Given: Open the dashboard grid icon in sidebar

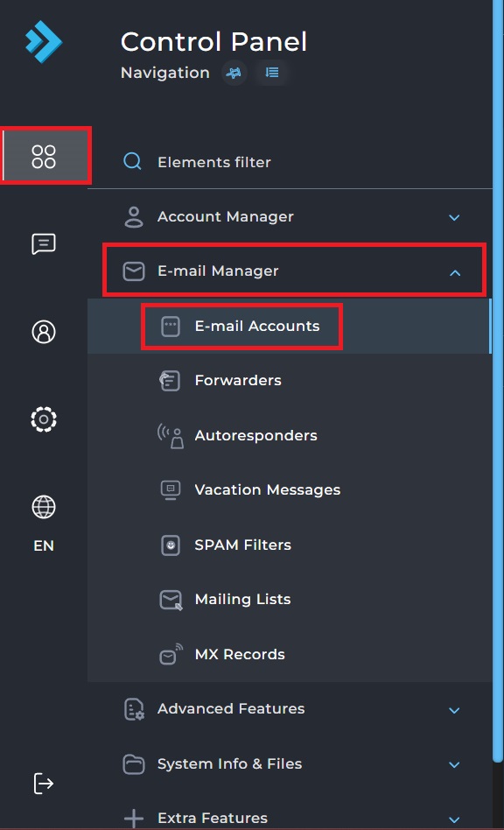Looking at the screenshot, I should pos(44,156).
